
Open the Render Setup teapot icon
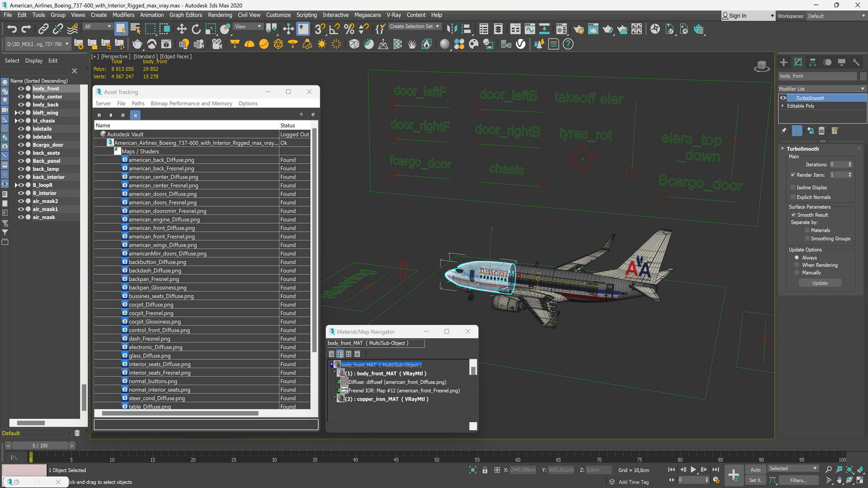pyautogui.click(x=579, y=29)
